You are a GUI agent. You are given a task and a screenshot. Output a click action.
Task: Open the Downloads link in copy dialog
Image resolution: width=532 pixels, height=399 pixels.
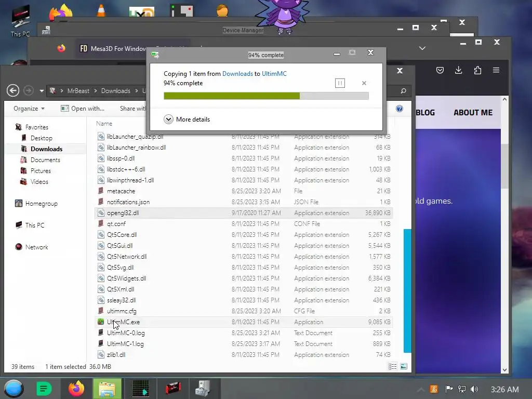pyautogui.click(x=237, y=74)
